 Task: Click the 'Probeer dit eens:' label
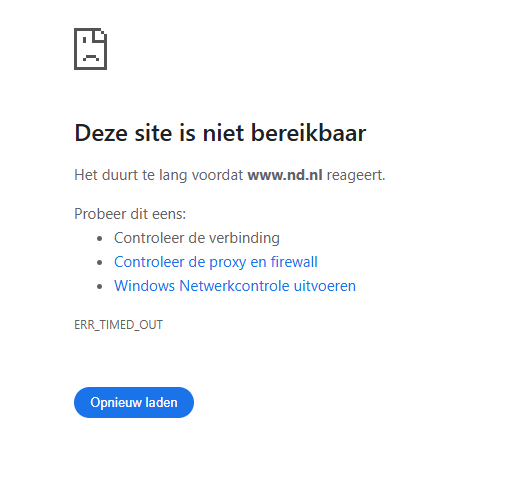coord(130,214)
